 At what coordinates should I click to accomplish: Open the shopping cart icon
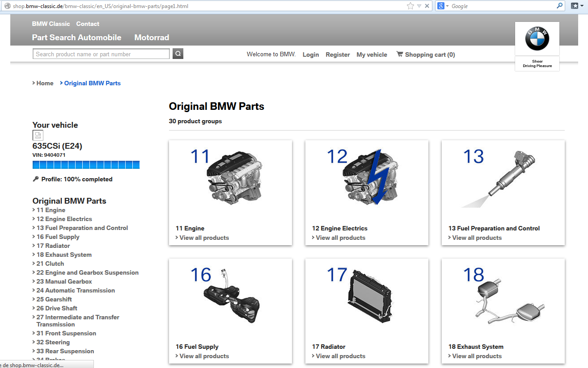[x=399, y=54]
